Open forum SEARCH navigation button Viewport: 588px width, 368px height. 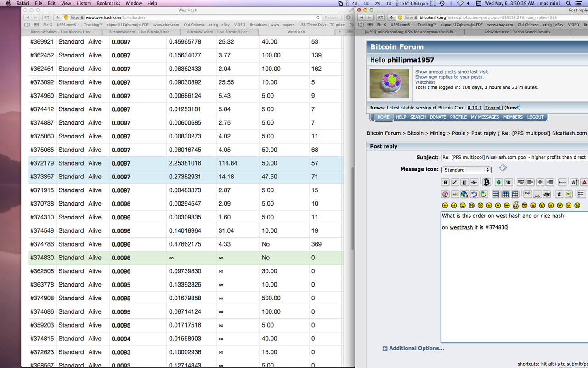click(418, 117)
